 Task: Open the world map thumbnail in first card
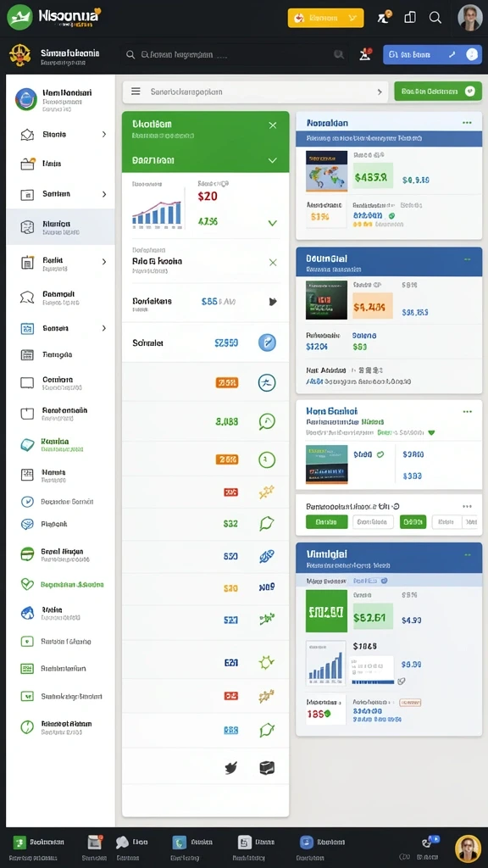(326, 171)
